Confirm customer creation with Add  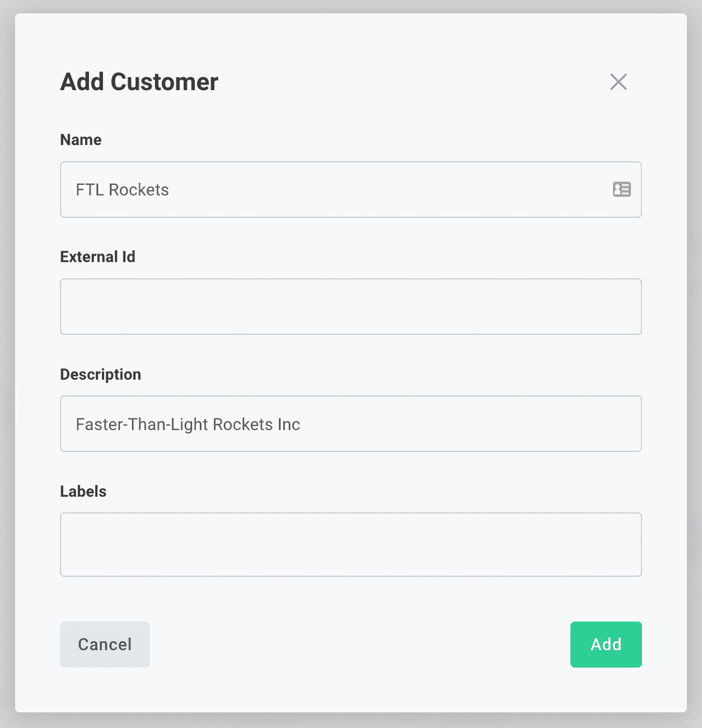(x=606, y=644)
